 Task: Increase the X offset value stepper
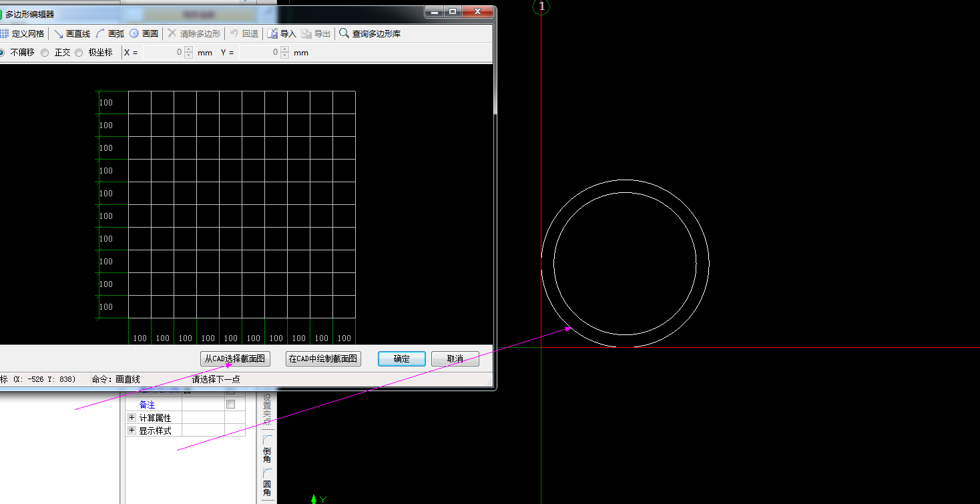188,49
